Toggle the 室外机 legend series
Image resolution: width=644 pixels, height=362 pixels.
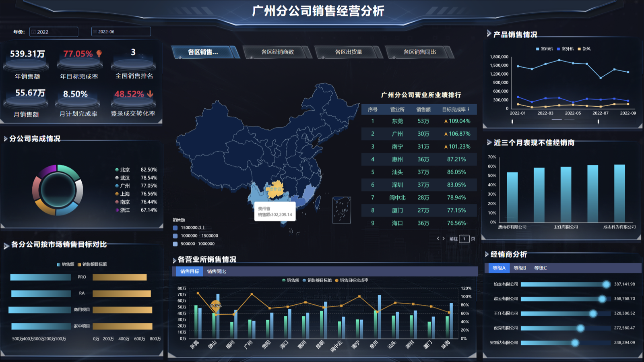(x=565, y=49)
